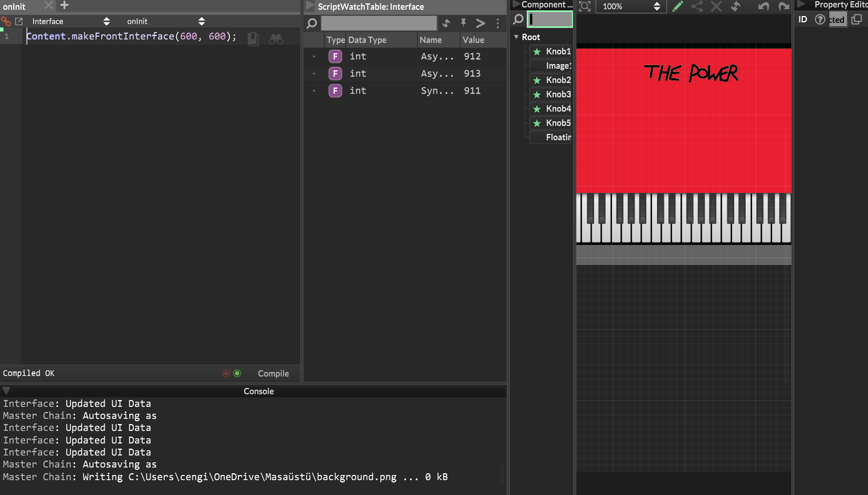Viewport: 868px width, 495px height.
Task: Click the F type icon in the 911 row
Action: click(x=336, y=90)
